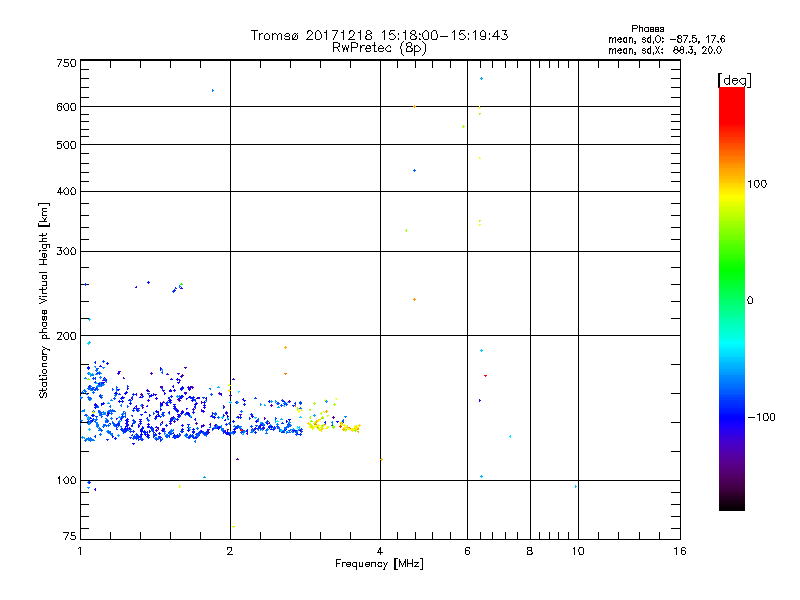Click the x-axis tick label '1'
The height and width of the screenshot is (600, 800).
click(80, 551)
